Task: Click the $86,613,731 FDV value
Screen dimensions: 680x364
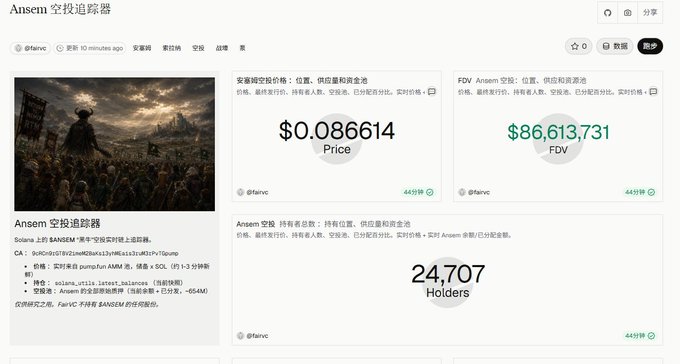Action: pyautogui.click(x=559, y=132)
